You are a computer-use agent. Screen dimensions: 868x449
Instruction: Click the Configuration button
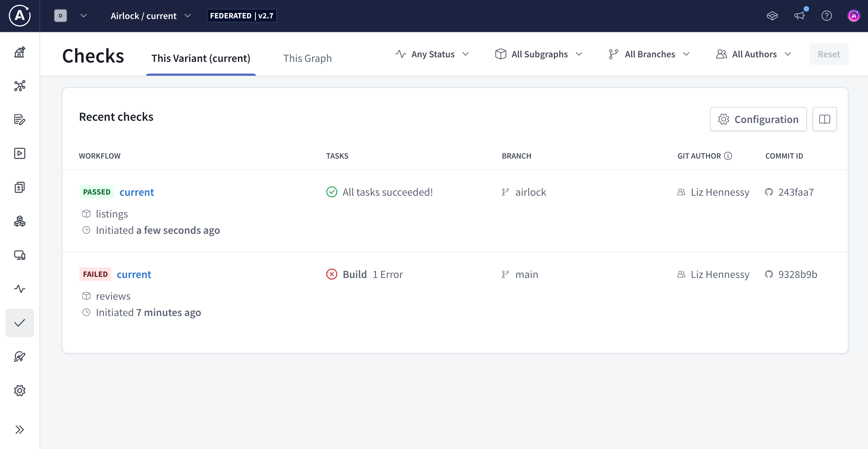tap(758, 119)
